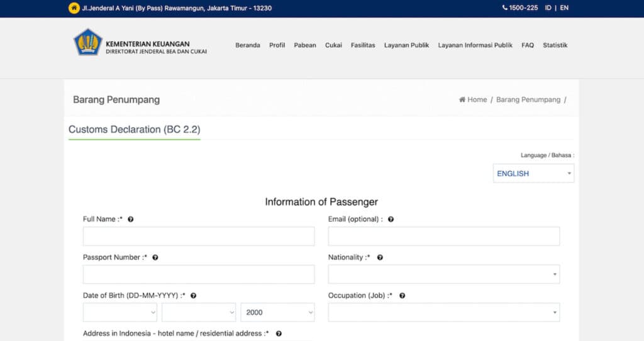Click the help icon next to Email (optional)
644x341 pixels.
click(x=391, y=220)
